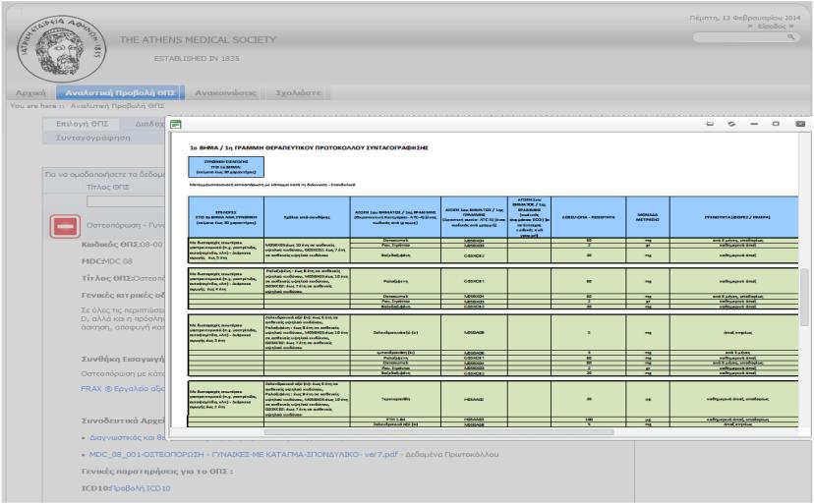Click the Τίτλος ΘΠΣ text input

click(x=126, y=201)
